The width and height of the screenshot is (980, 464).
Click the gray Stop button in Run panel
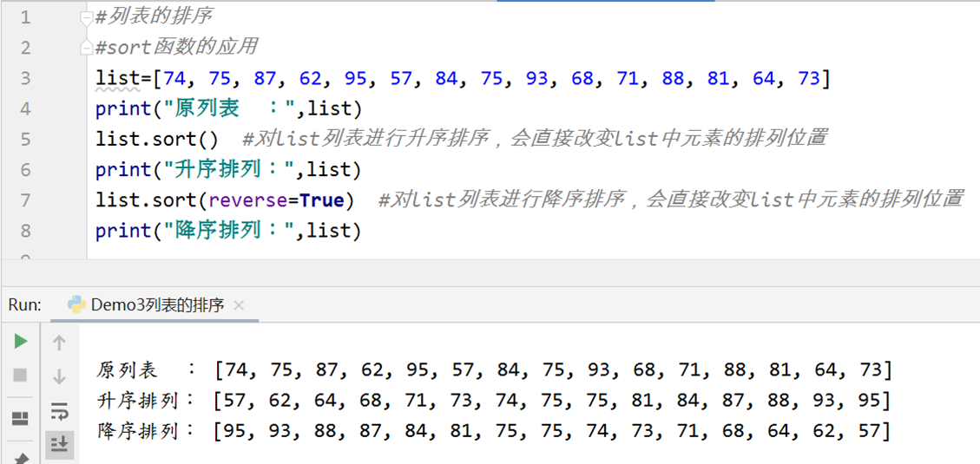coord(20,375)
